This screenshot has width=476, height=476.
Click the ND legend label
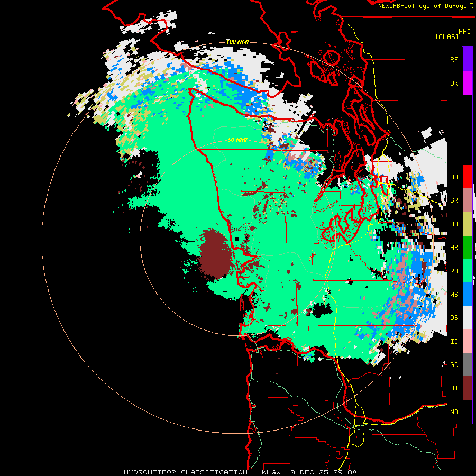(x=454, y=412)
